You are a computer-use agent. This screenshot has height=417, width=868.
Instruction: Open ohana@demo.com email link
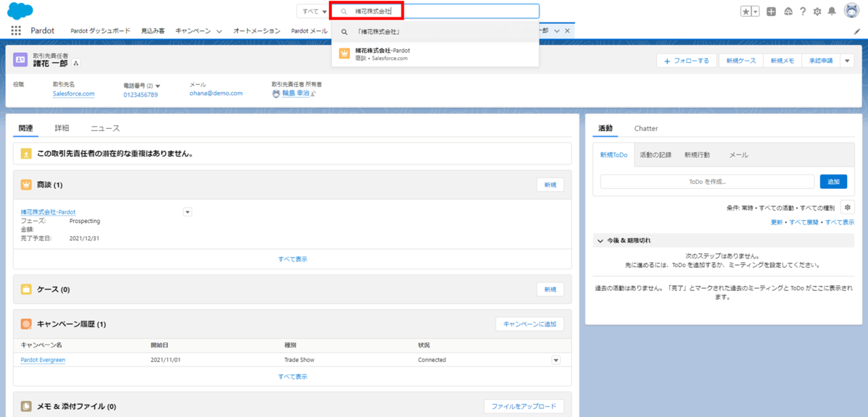click(x=216, y=93)
